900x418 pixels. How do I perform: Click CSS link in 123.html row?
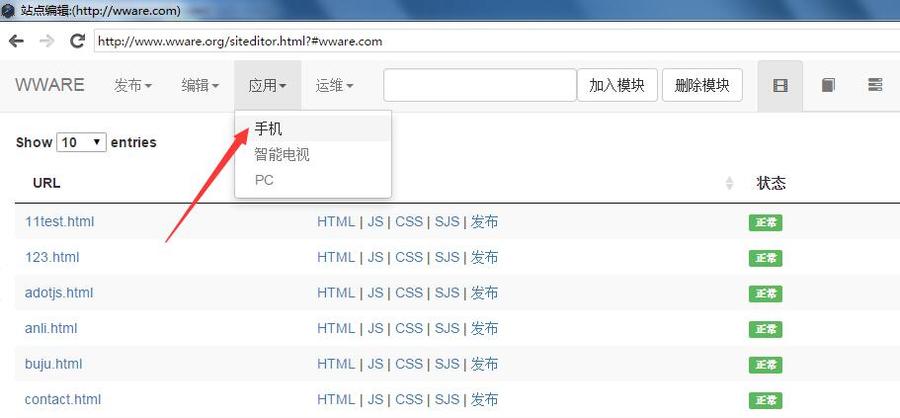point(409,257)
